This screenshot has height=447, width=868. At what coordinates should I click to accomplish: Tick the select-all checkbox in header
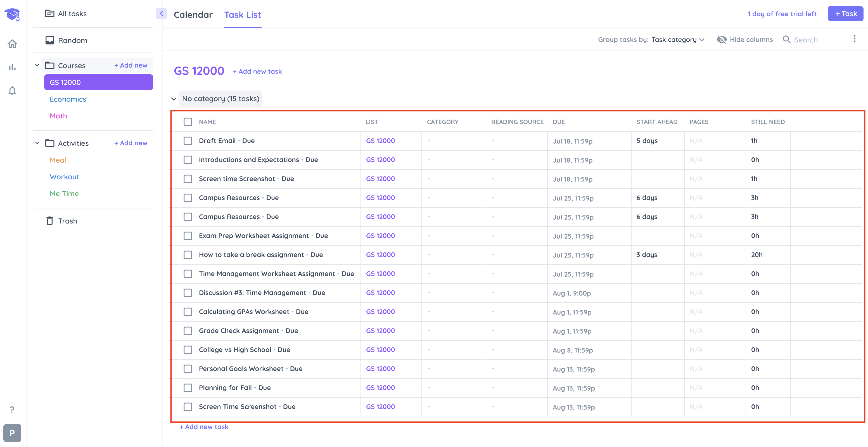coord(188,122)
